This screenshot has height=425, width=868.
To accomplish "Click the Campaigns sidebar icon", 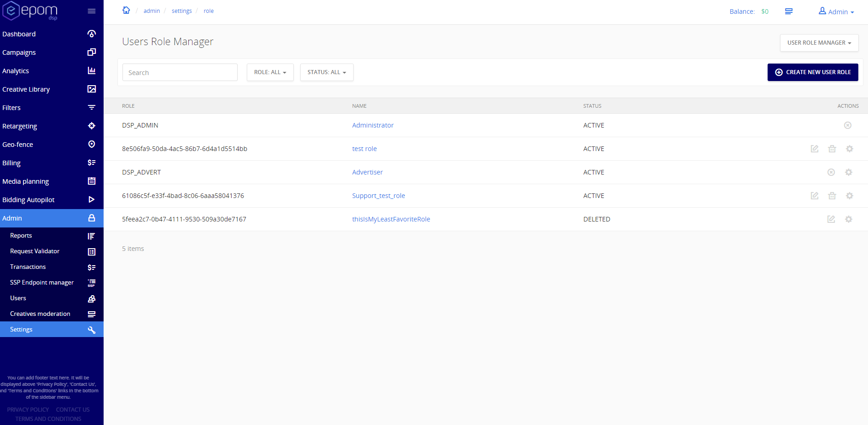I will [92, 52].
